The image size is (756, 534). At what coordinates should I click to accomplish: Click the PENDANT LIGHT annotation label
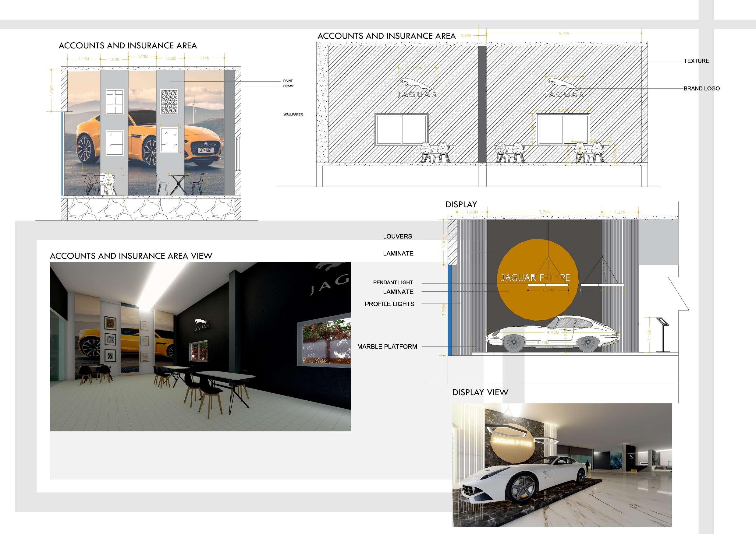point(392,282)
